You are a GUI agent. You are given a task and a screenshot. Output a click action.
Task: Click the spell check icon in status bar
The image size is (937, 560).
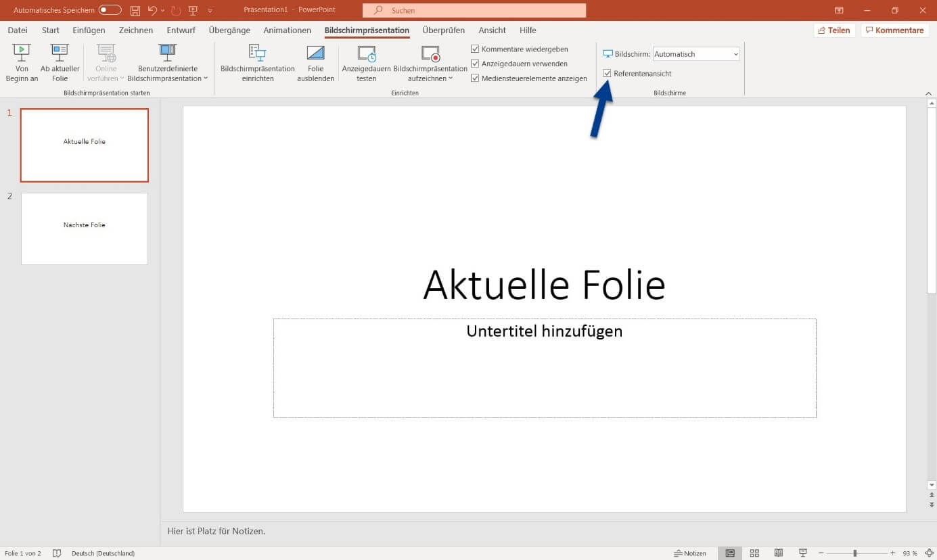(57, 553)
